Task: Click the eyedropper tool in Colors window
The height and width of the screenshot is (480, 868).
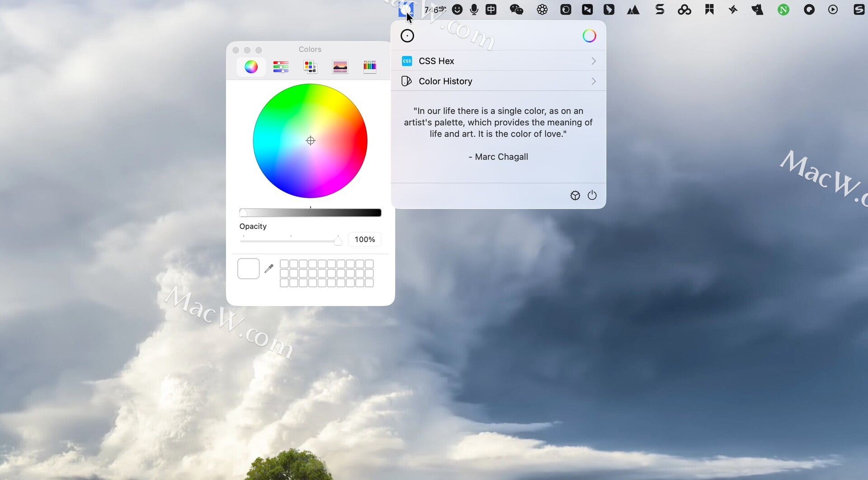Action: [x=269, y=268]
